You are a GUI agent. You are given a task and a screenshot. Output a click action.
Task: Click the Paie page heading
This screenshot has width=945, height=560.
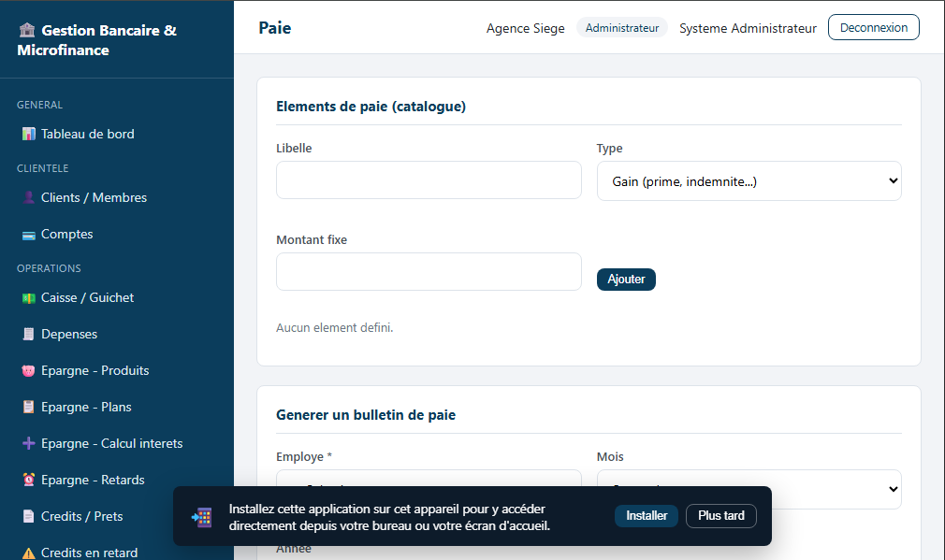click(275, 28)
